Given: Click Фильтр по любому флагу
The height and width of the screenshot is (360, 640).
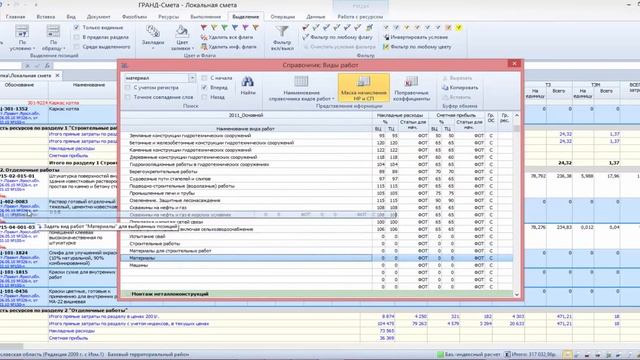Looking at the screenshot, I should (338, 37).
